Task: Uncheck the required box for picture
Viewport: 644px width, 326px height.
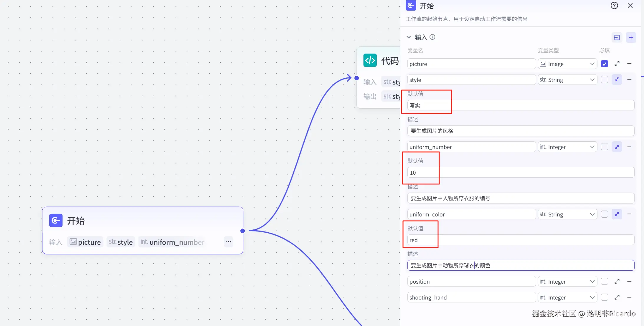Action: (x=605, y=64)
